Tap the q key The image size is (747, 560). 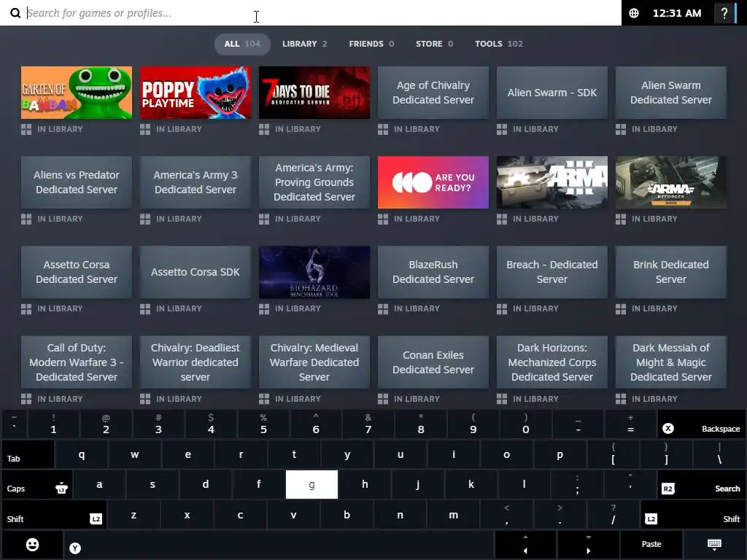tap(82, 455)
